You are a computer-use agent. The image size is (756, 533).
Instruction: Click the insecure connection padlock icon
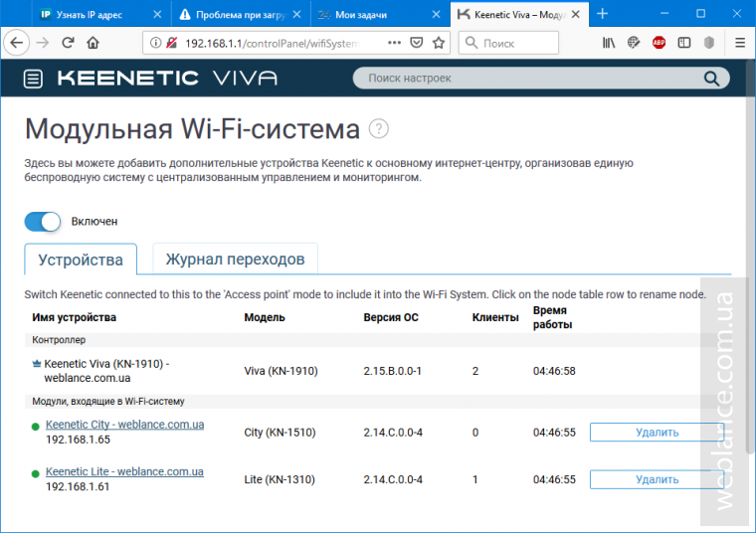pyautogui.click(x=172, y=43)
